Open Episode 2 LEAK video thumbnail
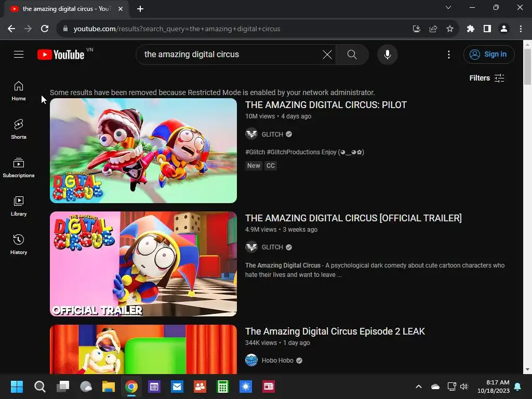The width and height of the screenshot is (532, 399). (143, 350)
